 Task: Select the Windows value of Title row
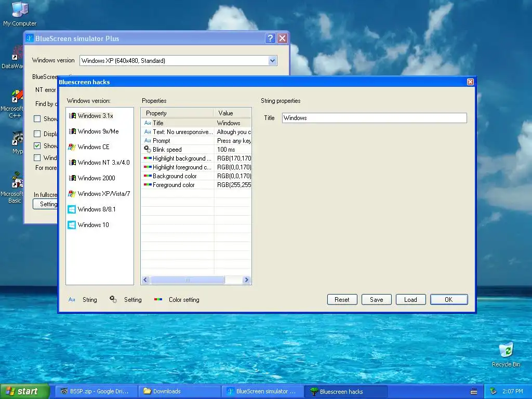(x=233, y=123)
